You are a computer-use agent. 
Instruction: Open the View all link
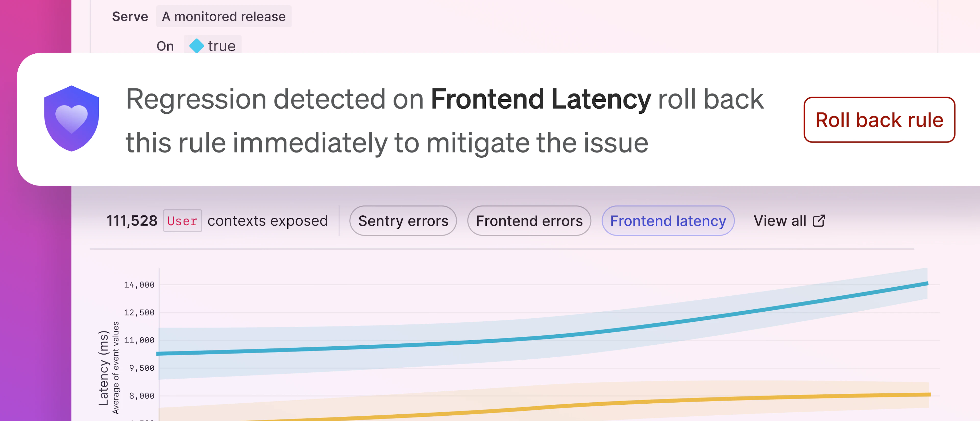click(780, 221)
